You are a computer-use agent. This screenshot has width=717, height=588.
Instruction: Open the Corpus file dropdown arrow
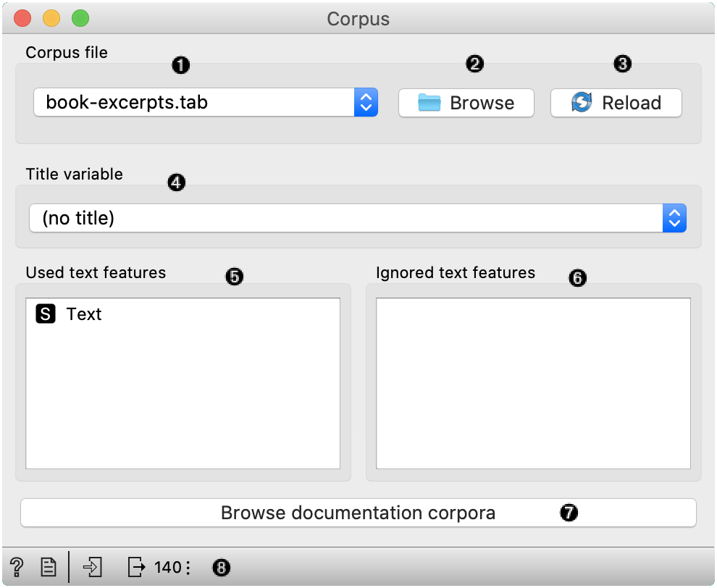click(x=366, y=102)
